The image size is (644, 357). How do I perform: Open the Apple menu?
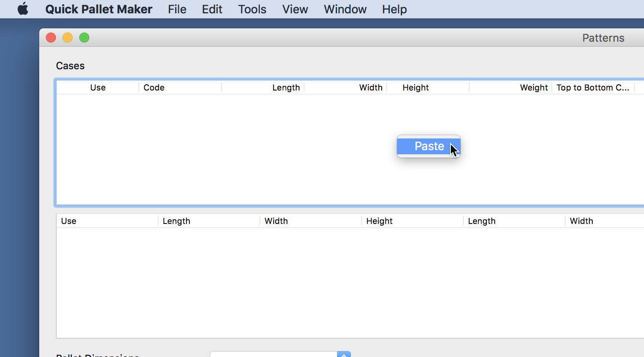coord(23,9)
